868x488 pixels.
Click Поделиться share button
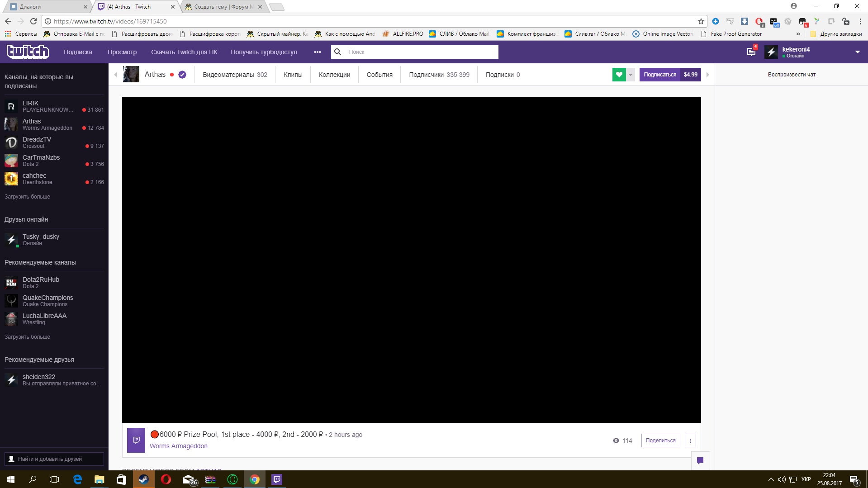[660, 441]
